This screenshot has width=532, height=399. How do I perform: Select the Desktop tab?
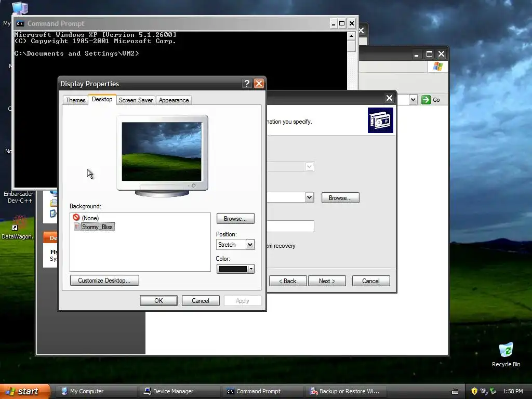[102, 99]
